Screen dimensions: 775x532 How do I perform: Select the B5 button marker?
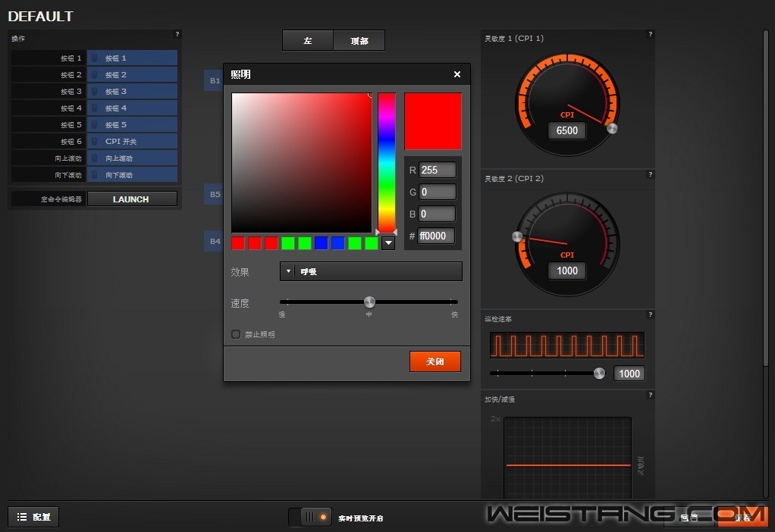(x=215, y=194)
